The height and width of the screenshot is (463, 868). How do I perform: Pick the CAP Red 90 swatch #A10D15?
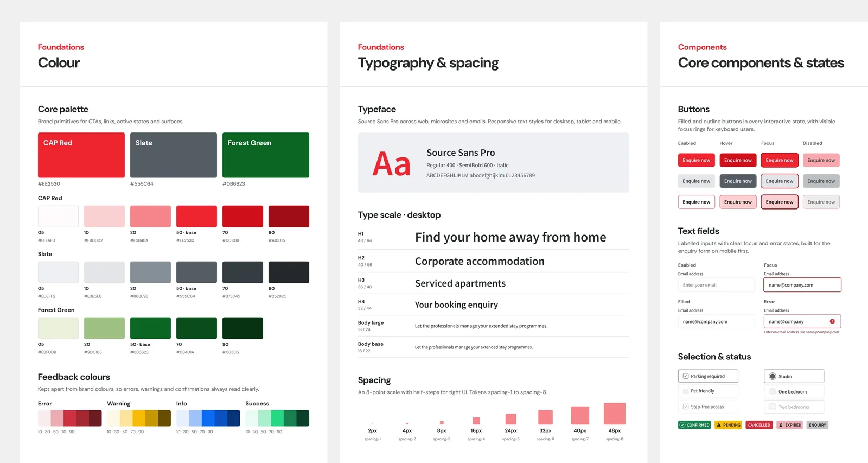point(289,217)
